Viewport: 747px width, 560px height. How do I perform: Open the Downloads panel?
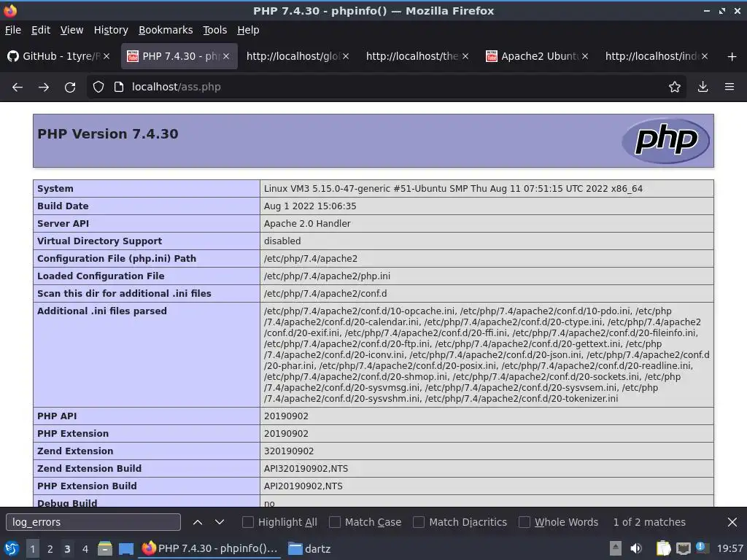click(x=703, y=87)
